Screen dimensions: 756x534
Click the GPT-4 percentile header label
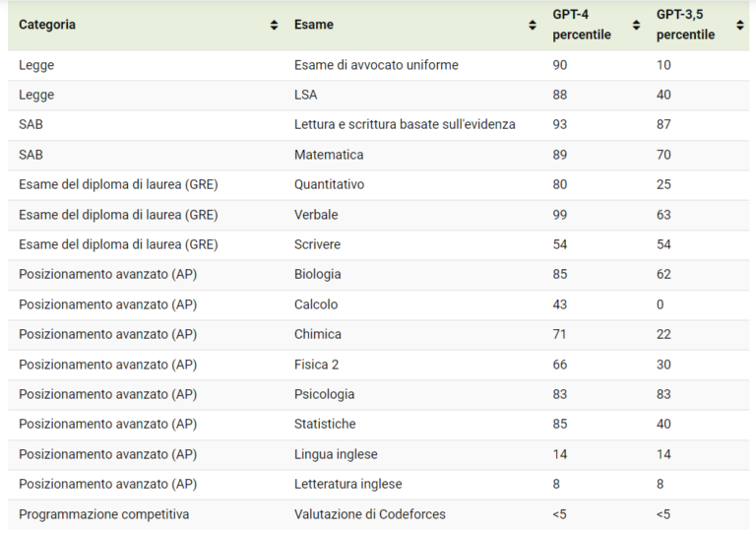pyautogui.click(x=582, y=25)
